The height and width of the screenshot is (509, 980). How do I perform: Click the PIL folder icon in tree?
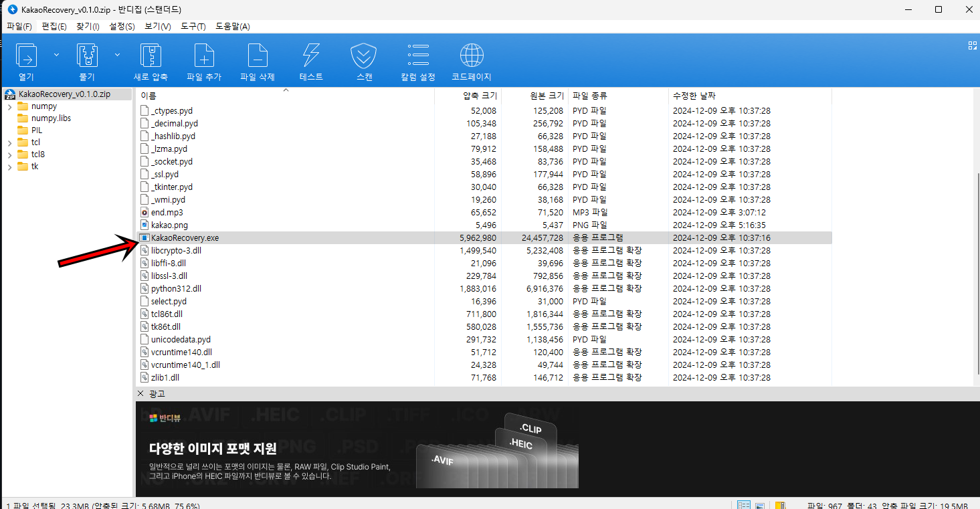23,130
